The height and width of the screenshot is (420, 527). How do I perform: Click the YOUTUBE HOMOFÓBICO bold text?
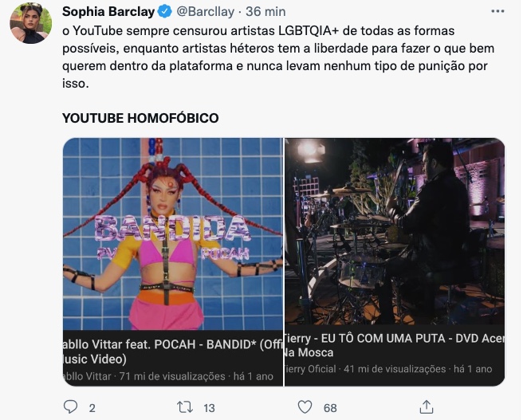140,118
